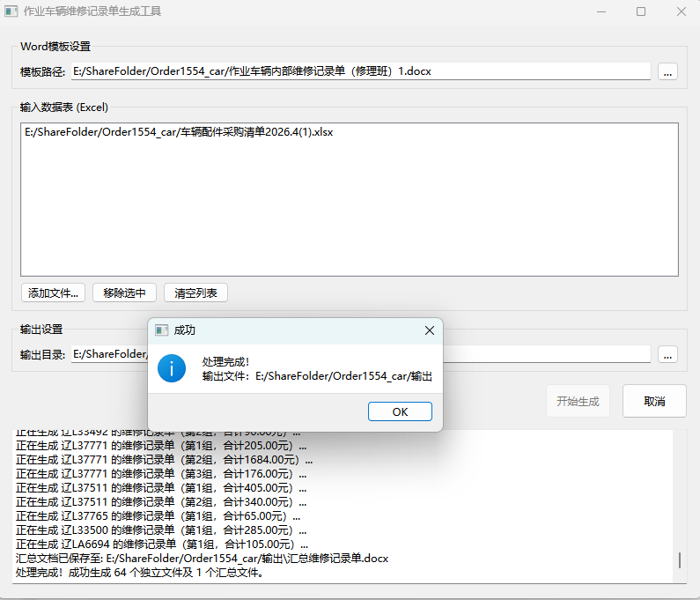This screenshot has width=700, height=600.
Task: Browse for output directory
Action: pos(667,355)
